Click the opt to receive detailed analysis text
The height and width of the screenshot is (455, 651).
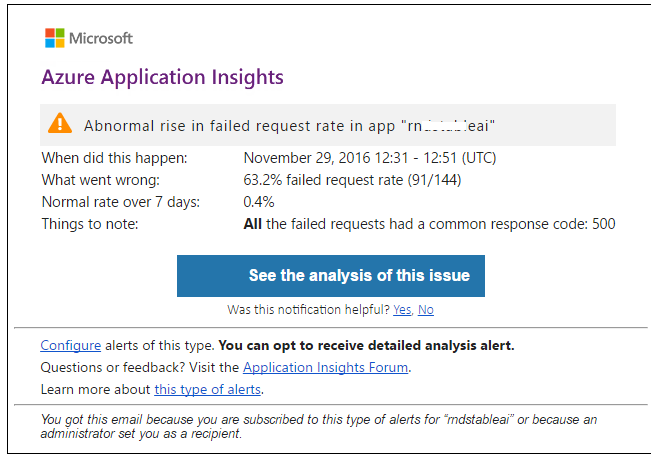tap(366, 346)
